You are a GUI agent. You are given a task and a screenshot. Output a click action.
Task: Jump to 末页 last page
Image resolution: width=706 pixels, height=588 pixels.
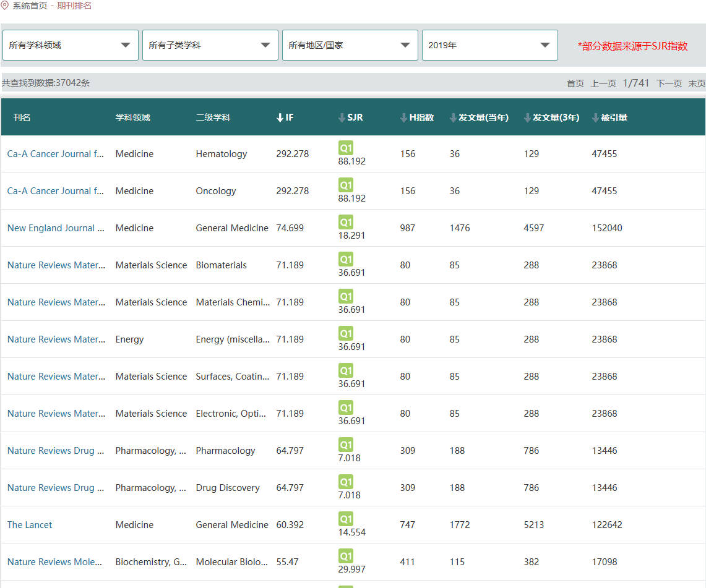point(697,83)
